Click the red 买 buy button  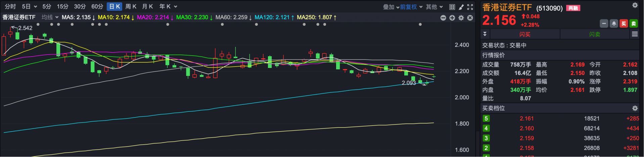point(624,23)
